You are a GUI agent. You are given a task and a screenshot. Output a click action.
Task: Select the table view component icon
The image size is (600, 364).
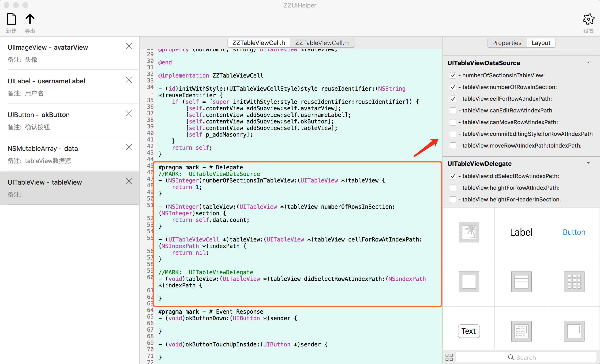click(521, 282)
